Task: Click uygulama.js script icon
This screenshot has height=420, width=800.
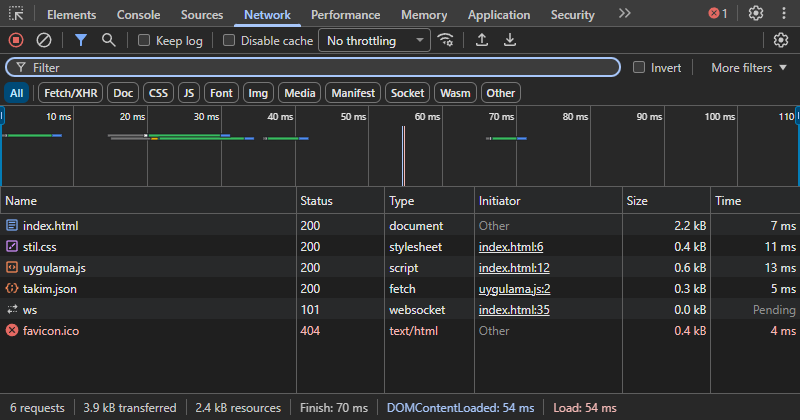Action: point(12,267)
